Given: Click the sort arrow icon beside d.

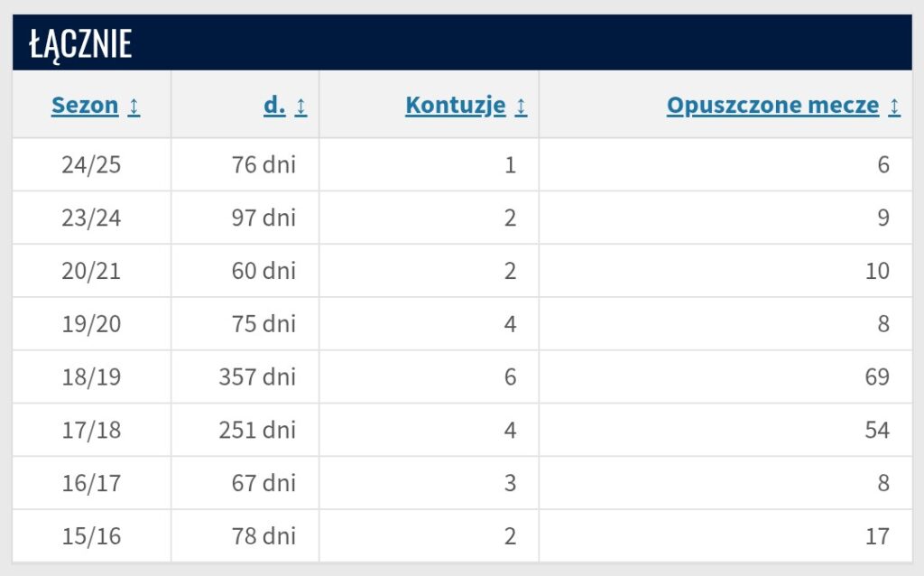Looking at the screenshot, I should pyautogui.click(x=300, y=107).
